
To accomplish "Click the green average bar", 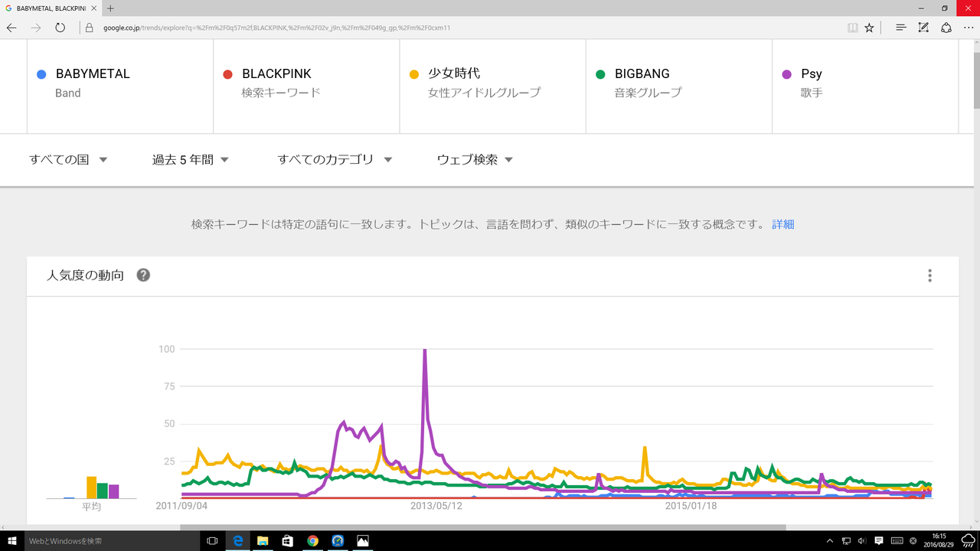I will [x=103, y=491].
